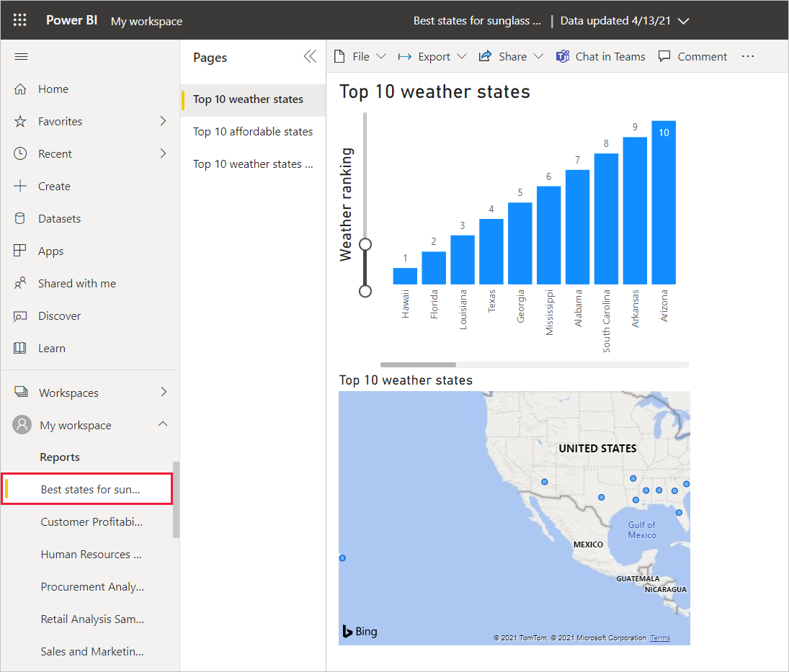Select the Top 10 affordable states page
Viewport: 789px width, 672px height.
click(x=253, y=132)
